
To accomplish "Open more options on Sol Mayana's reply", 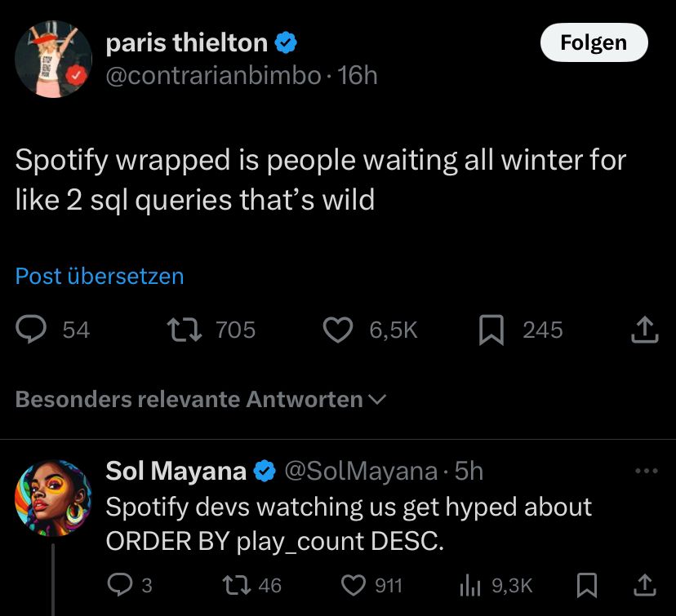I will [645, 471].
